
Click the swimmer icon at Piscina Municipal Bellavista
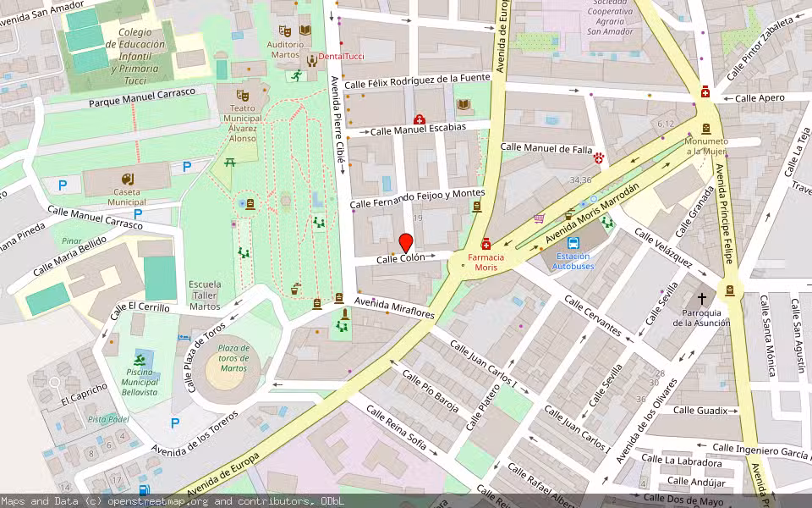coord(140,361)
